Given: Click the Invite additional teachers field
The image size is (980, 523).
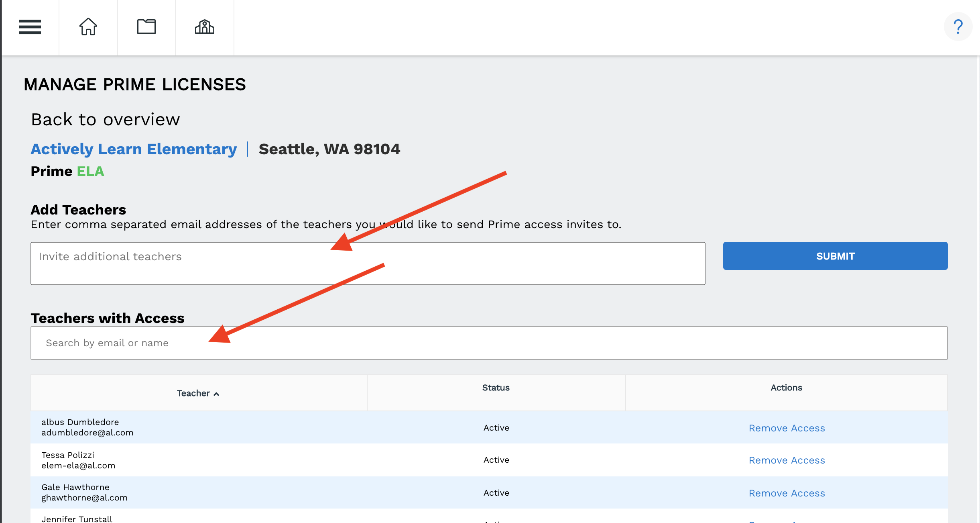Looking at the screenshot, I should point(368,263).
